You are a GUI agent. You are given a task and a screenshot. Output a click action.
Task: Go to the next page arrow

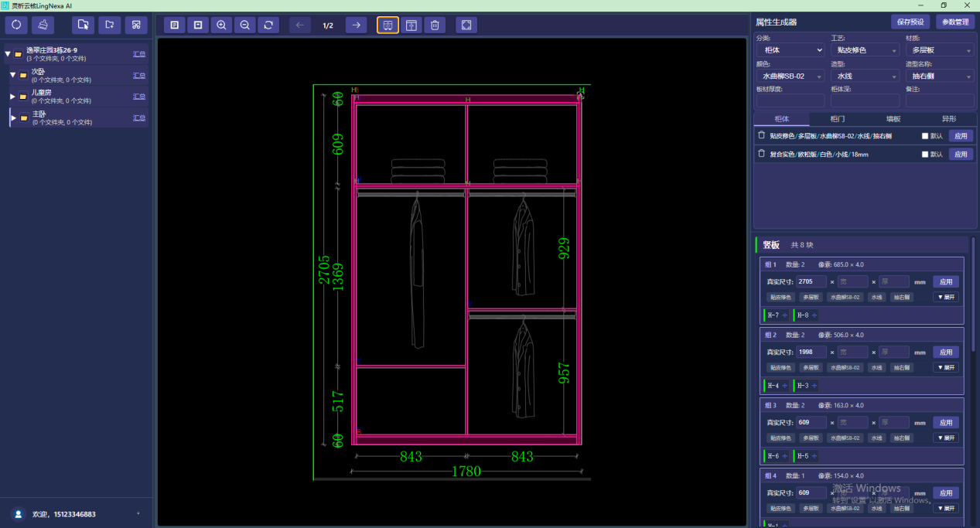pos(356,25)
